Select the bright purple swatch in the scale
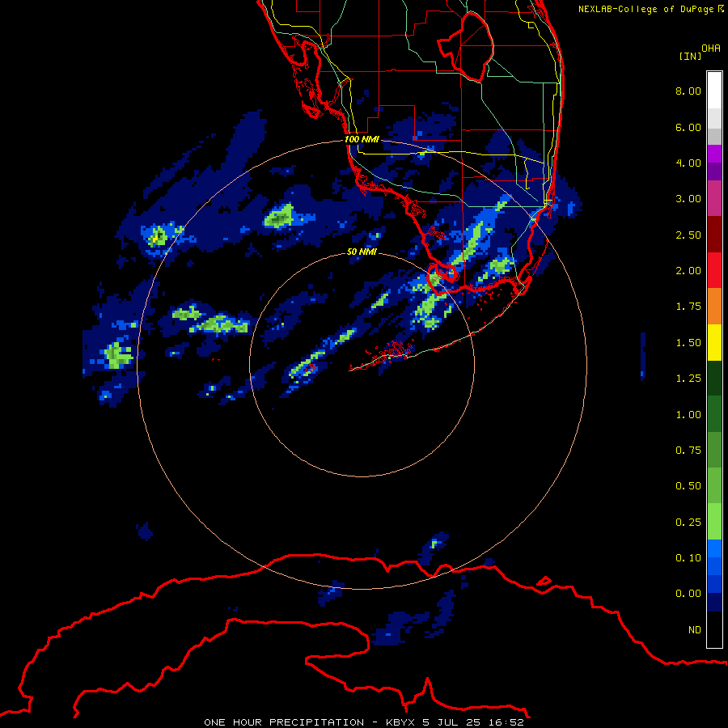The width and height of the screenshot is (728, 728). [x=714, y=154]
